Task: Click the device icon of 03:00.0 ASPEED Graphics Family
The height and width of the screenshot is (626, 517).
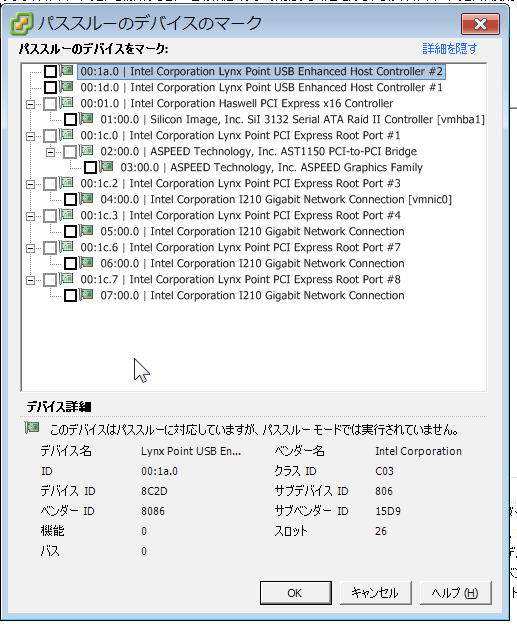Action: pos(107,166)
